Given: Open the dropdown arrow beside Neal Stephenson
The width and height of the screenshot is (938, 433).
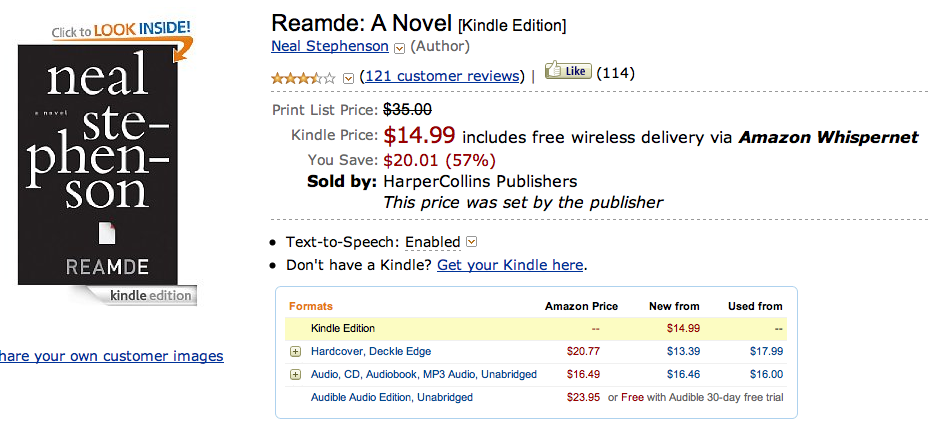Looking at the screenshot, I should click(399, 47).
